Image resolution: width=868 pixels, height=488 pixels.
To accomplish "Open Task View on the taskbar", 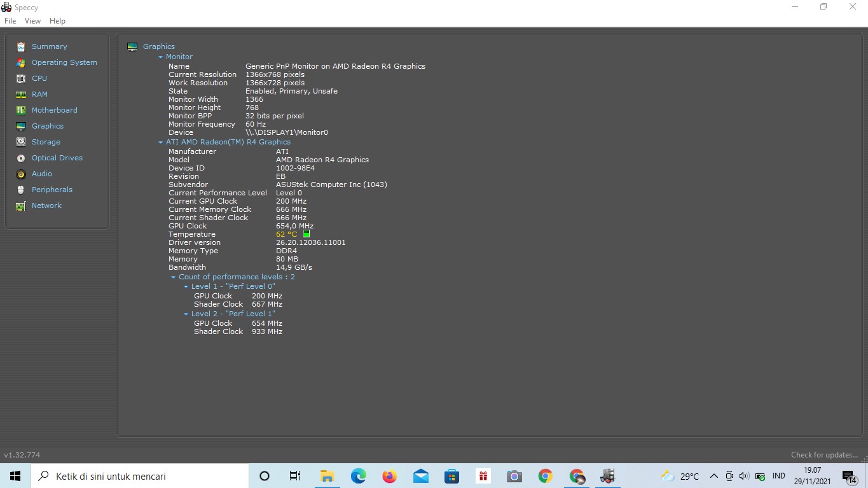I will tap(294, 476).
